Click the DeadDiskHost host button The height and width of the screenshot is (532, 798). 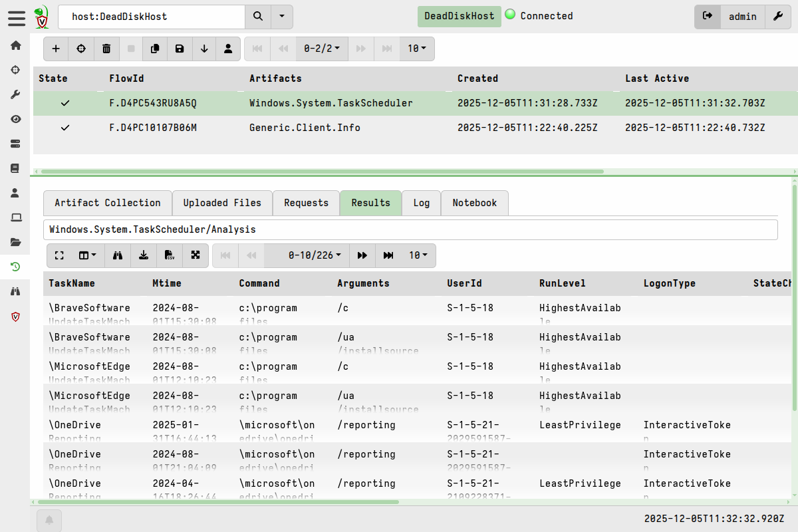tap(459, 16)
